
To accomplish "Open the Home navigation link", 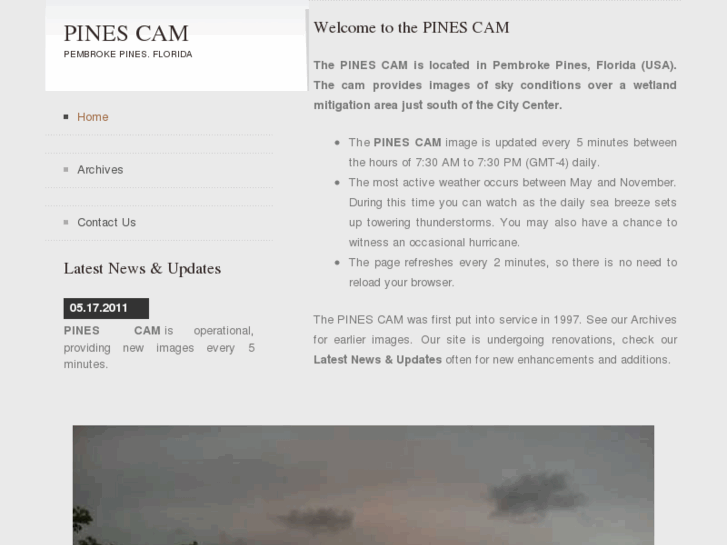I will [x=93, y=117].
